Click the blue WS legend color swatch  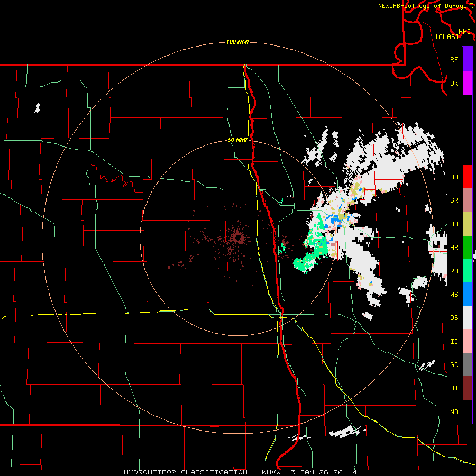(x=467, y=294)
